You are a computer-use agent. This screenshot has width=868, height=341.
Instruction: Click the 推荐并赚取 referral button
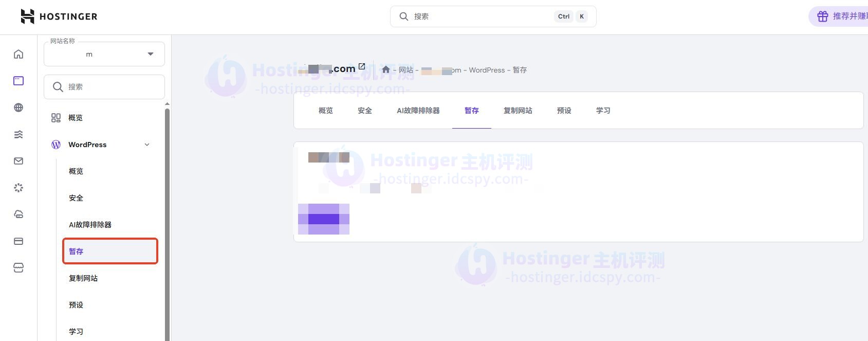click(839, 16)
